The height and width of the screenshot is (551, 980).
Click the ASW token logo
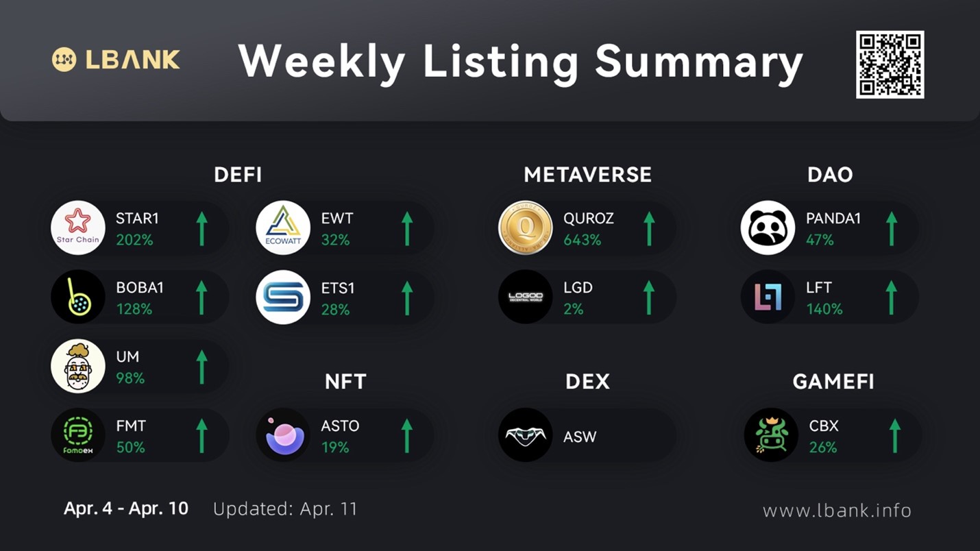(x=526, y=436)
